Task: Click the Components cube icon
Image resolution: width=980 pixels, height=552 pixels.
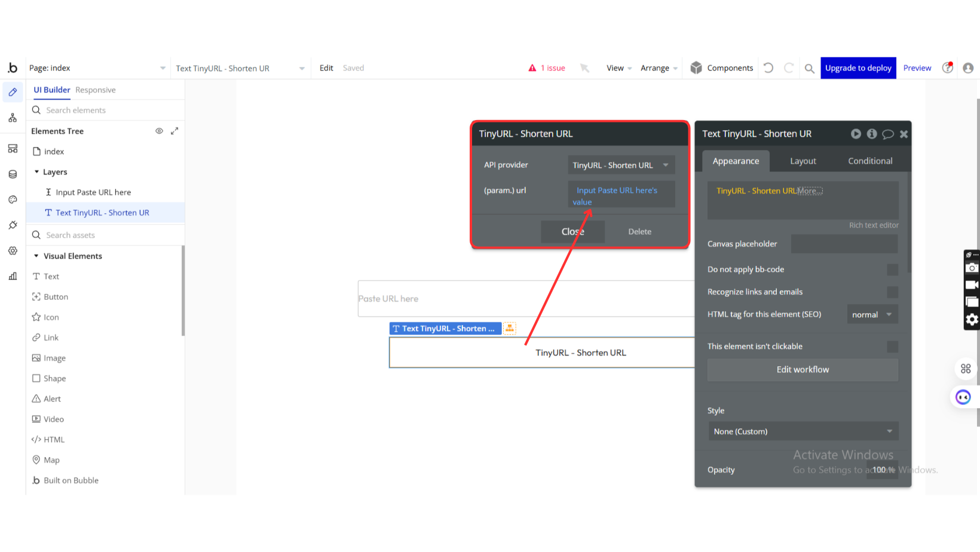Action: (696, 68)
